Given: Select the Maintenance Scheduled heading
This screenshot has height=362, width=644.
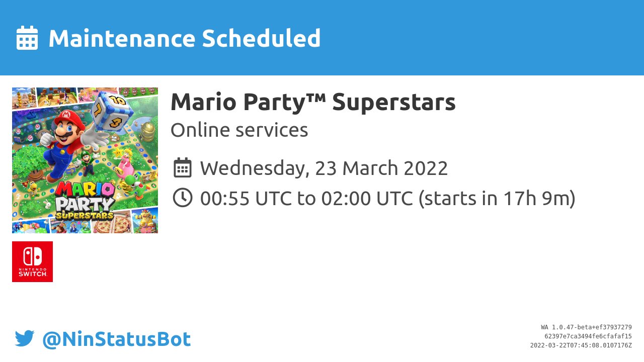Looking at the screenshot, I should tap(184, 38).
